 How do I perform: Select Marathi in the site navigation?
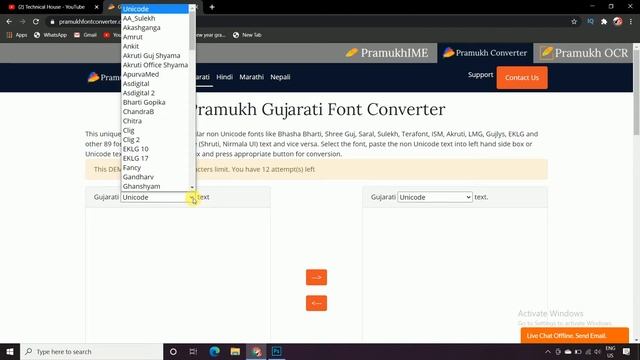pos(251,77)
